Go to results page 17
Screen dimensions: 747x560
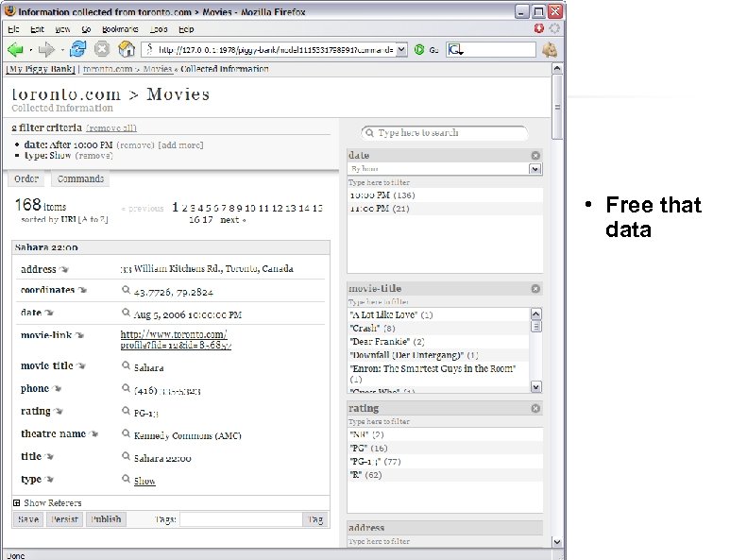pyautogui.click(x=207, y=220)
